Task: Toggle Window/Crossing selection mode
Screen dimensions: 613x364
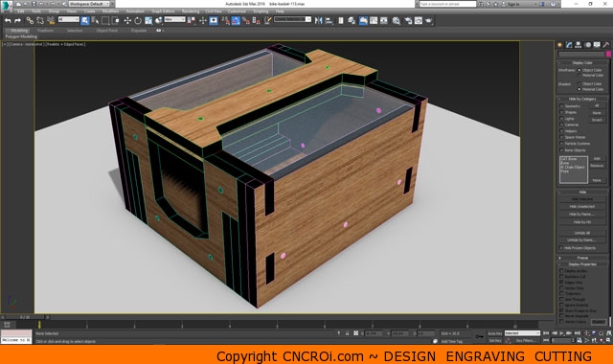Action: pyautogui.click(x=115, y=21)
